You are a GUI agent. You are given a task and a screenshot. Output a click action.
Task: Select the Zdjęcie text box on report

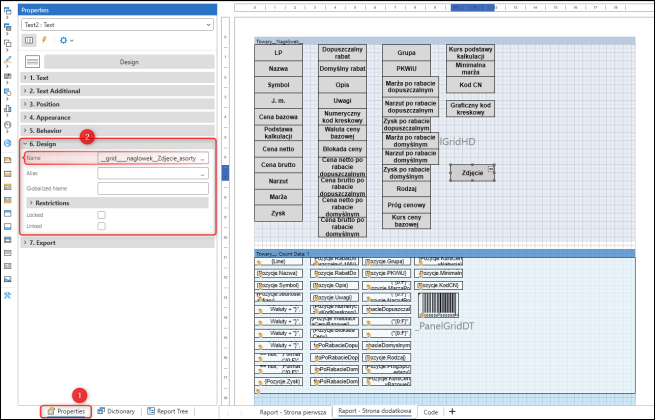click(472, 173)
